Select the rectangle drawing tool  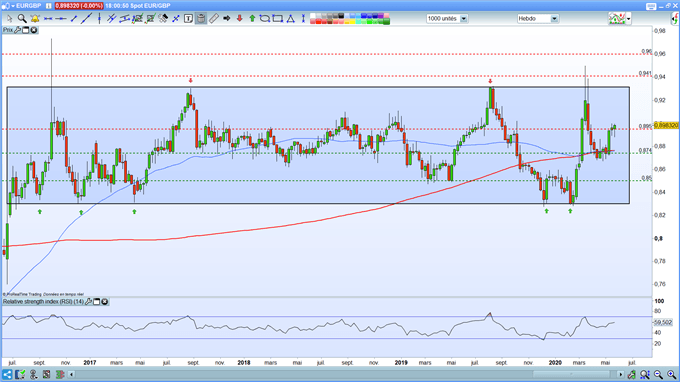[x=278, y=19]
